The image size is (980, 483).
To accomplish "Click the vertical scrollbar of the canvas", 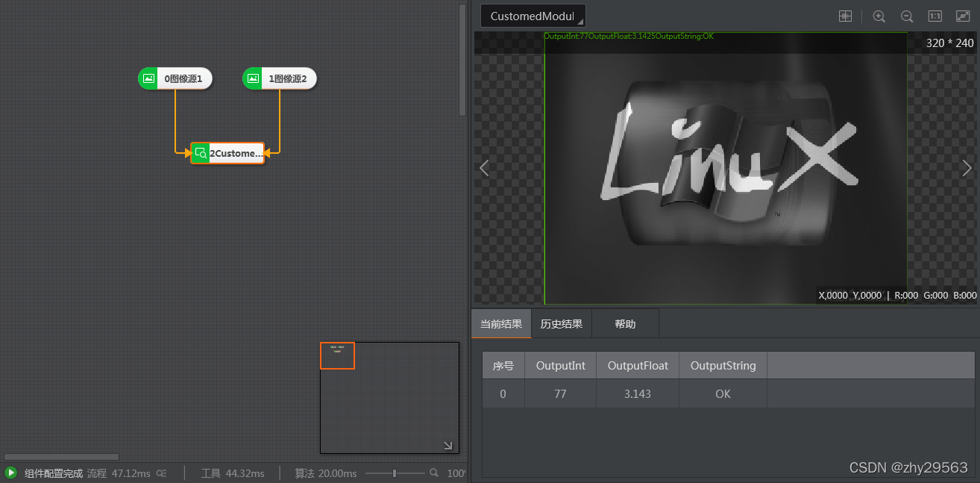I will (x=462, y=60).
